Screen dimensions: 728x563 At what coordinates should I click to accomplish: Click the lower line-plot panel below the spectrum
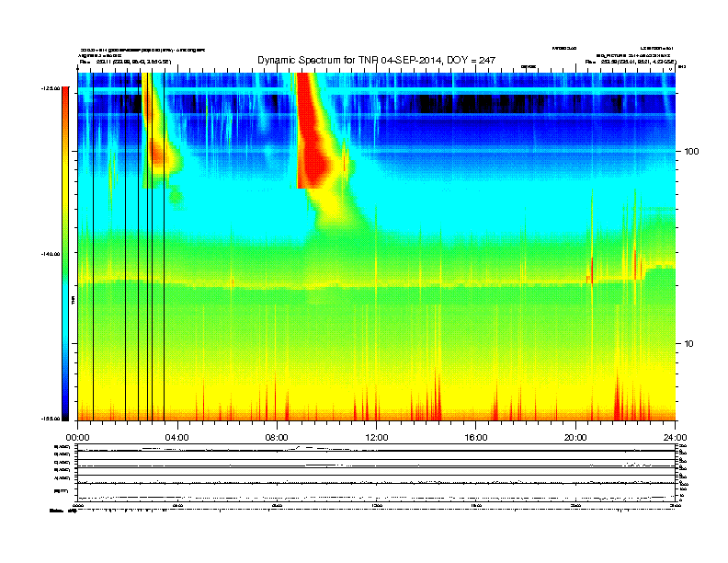[376, 472]
